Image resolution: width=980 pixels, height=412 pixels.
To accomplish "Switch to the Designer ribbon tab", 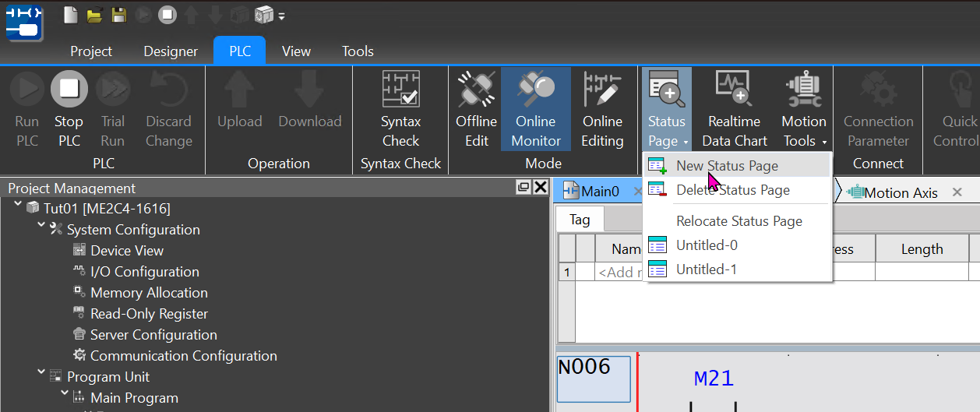I will pyautogui.click(x=171, y=51).
